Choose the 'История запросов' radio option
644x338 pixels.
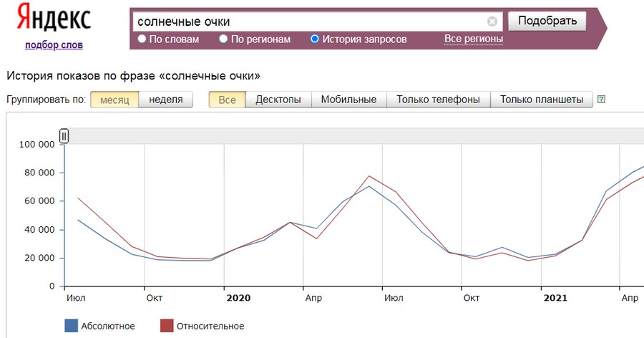[x=315, y=39]
